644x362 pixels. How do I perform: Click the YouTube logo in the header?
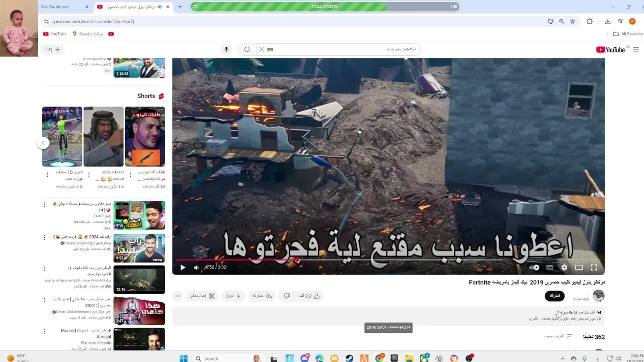pyautogui.click(x=610, y=49)
